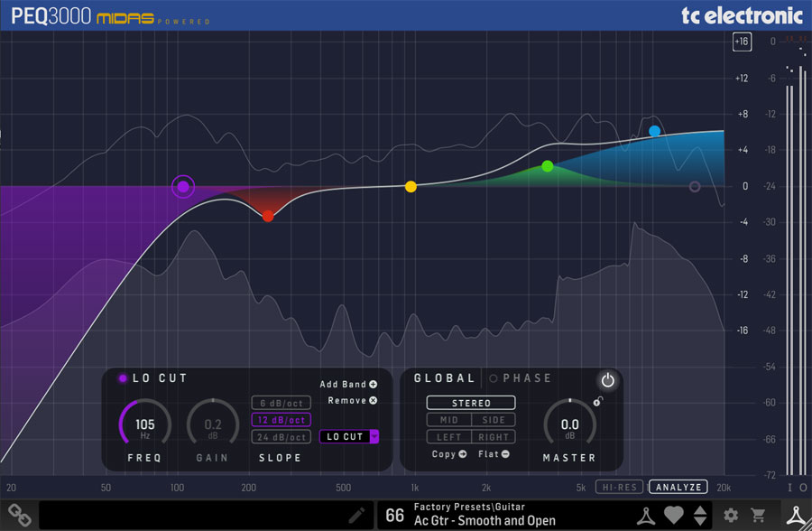
Task: Click the SLOPE label
Action: point(281,457)
